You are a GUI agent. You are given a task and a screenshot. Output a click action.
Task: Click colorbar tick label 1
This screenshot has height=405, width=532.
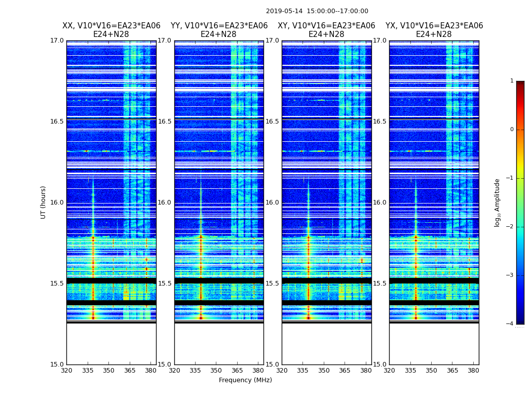(512, 80)
